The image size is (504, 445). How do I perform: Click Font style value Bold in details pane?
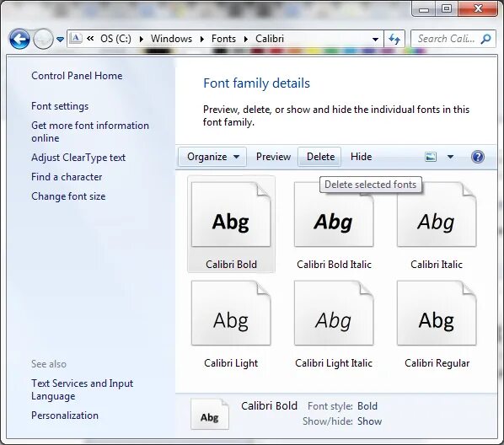[367, 406]
